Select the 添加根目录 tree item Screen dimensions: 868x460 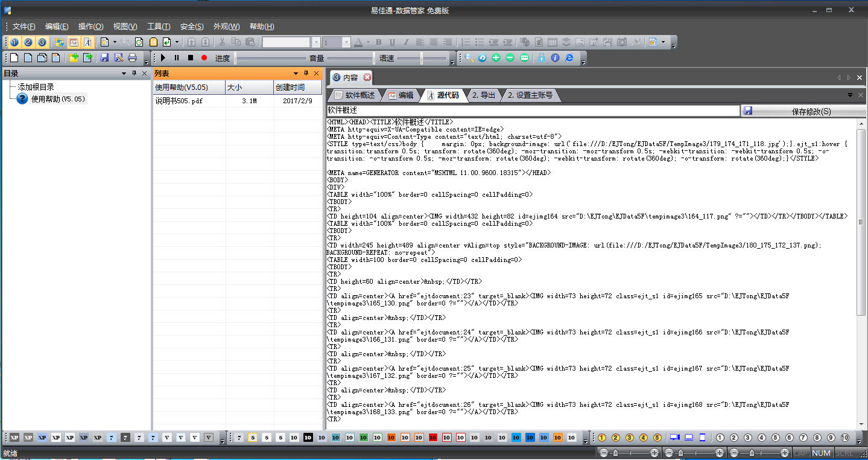36,87
